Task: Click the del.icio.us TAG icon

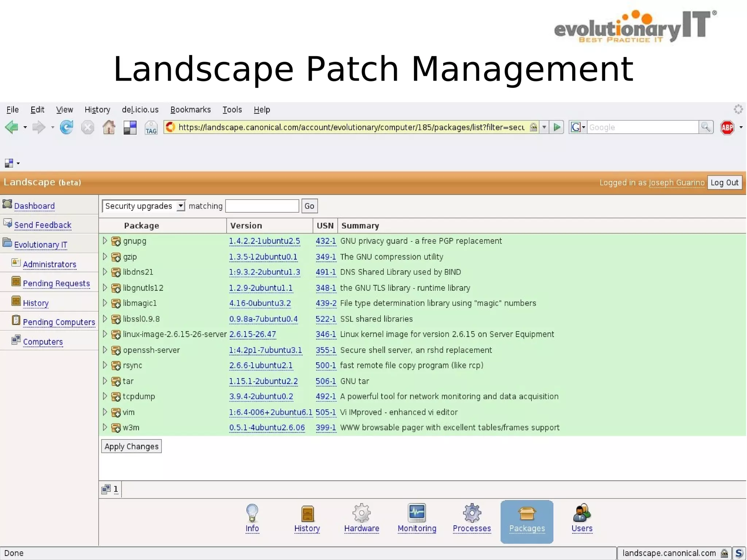Action: (x=151, y=128)
